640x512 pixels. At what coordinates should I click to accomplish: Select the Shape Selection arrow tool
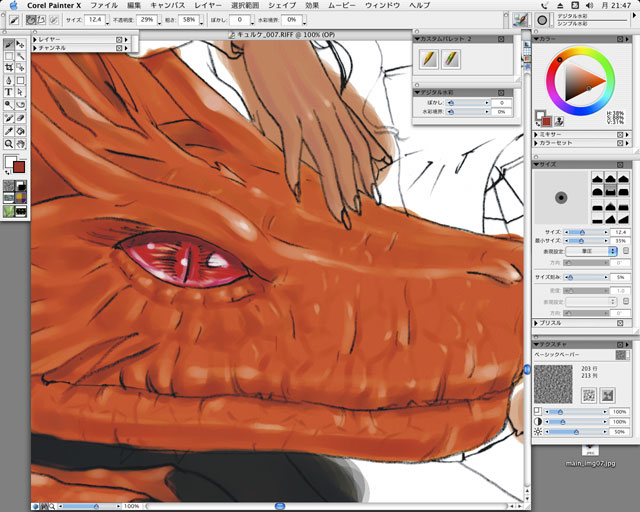(20, 92)
